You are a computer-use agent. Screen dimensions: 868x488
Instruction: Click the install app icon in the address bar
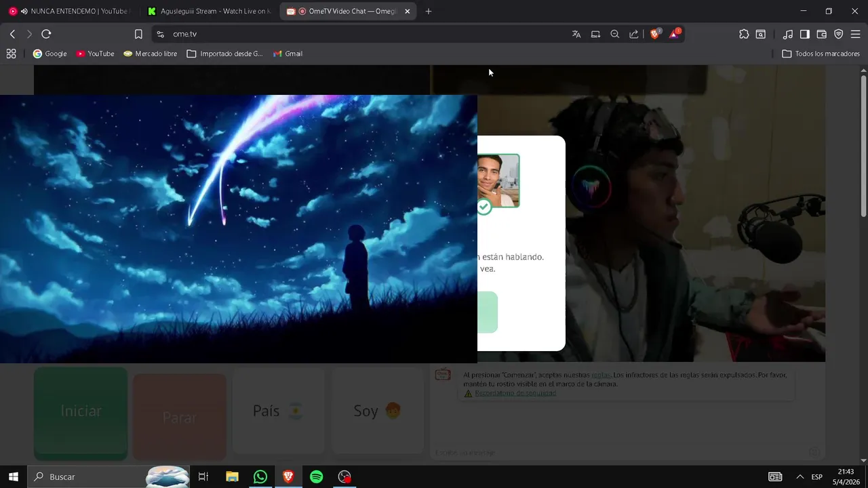pos(595,34)
